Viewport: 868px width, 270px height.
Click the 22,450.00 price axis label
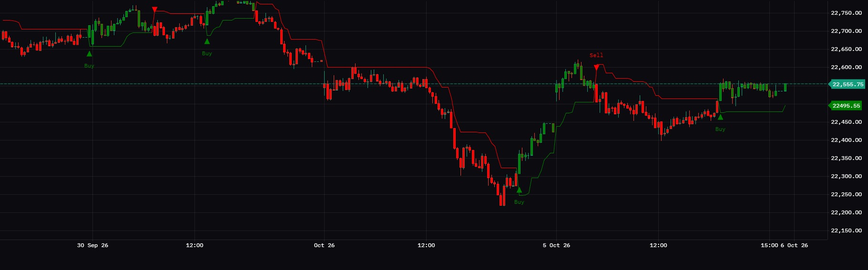coord(846,122)
